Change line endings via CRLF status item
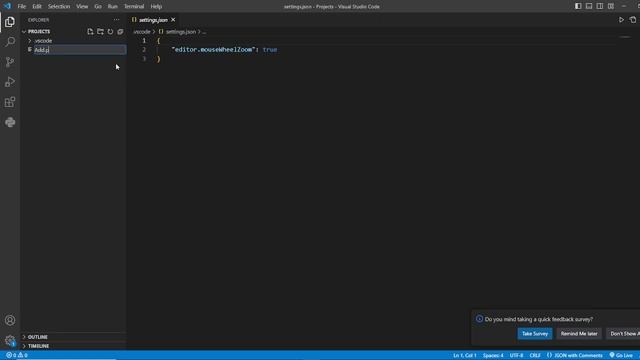This screenshot has height=360, width=640. click(x=535, y=355)
